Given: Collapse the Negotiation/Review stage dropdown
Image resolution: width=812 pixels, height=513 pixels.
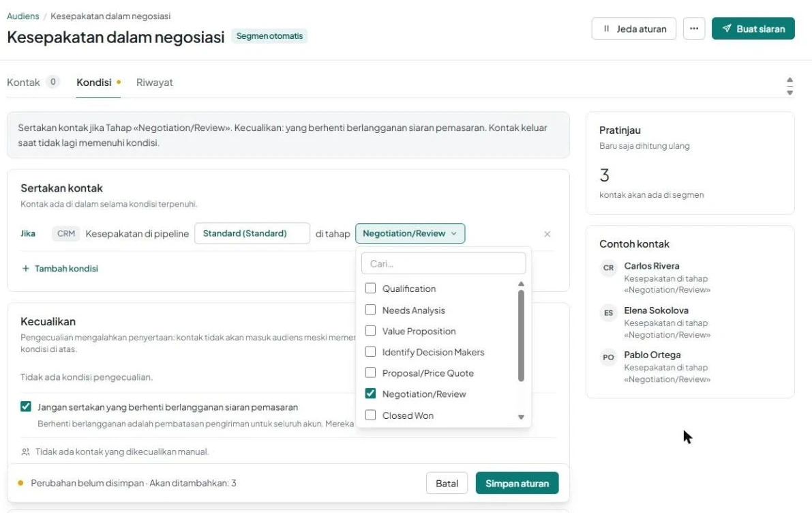Looking at the screenshot, I should point(410,233).
